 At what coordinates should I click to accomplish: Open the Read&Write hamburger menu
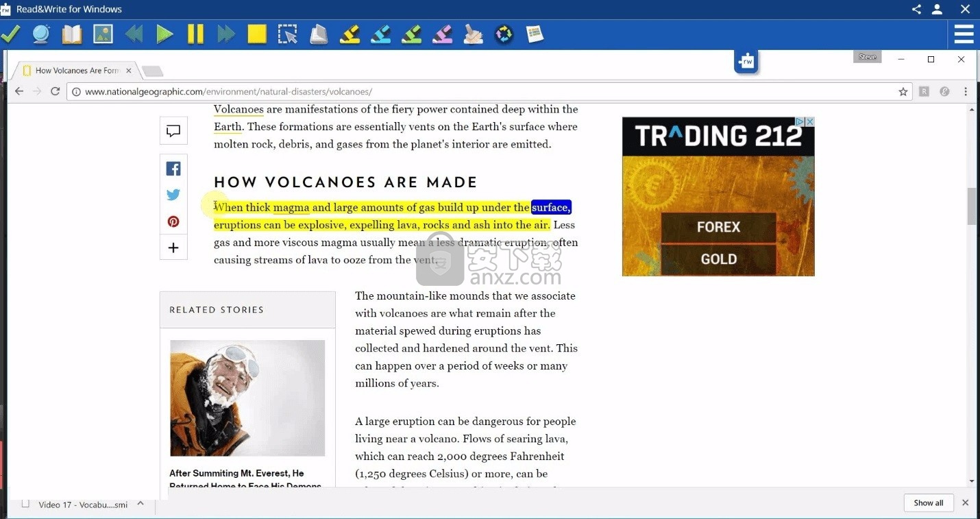tap(964, 34)
